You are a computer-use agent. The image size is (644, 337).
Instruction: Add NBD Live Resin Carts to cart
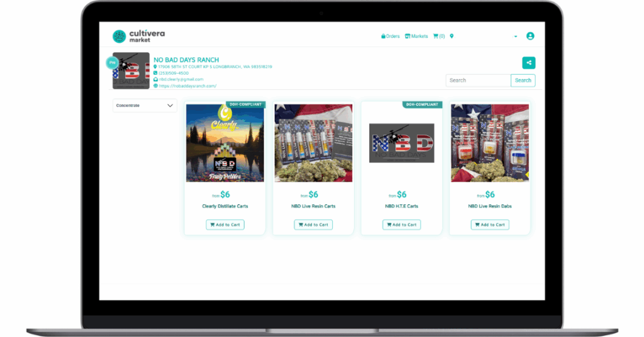(x=313, y=224)
